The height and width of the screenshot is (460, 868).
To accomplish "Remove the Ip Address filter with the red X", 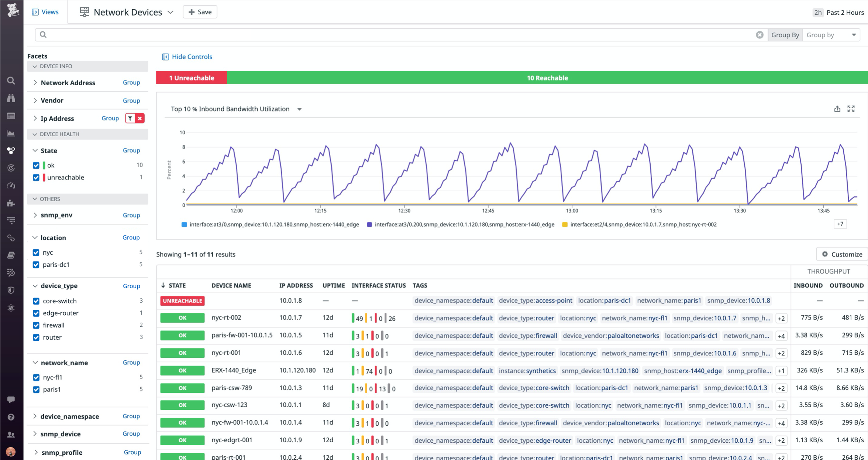I will point(139,118).
